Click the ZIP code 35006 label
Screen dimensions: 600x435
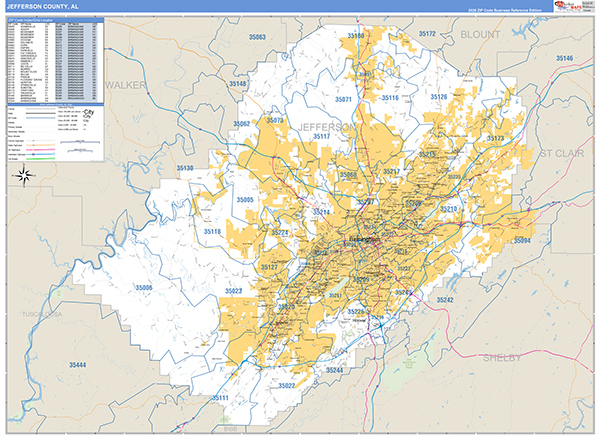(x=144, y=288)
